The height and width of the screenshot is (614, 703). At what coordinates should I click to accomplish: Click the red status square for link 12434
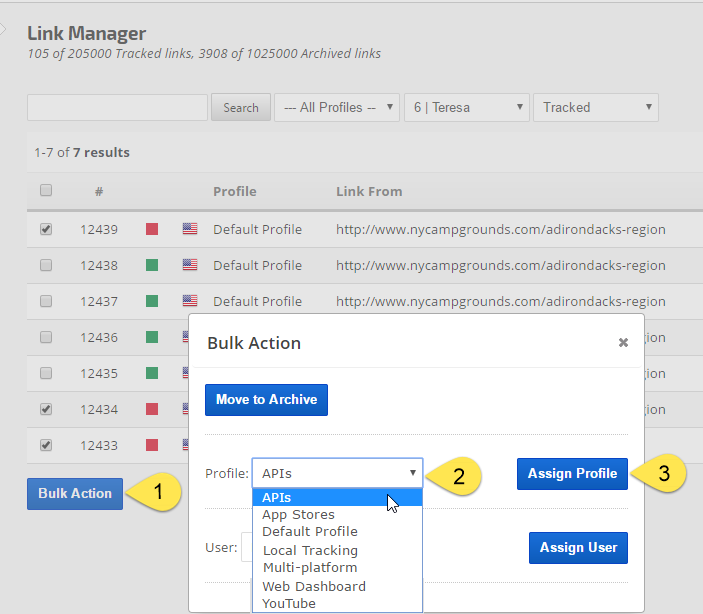click(x=153, y=410)
